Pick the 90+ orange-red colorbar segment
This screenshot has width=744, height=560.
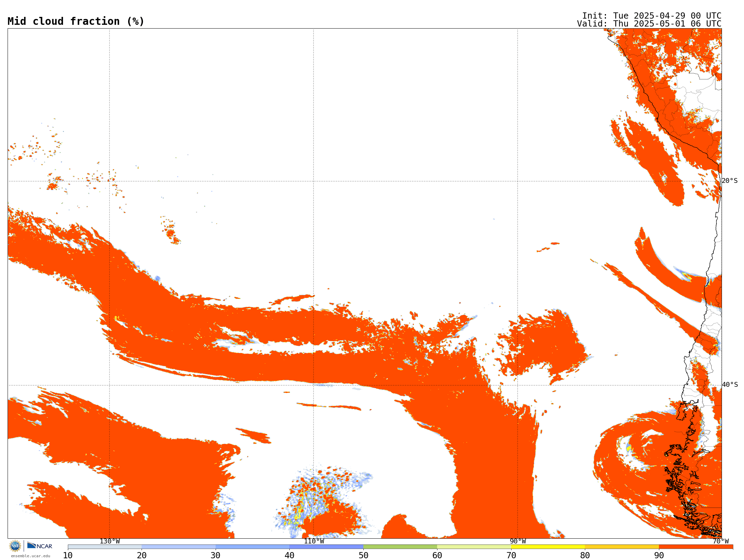click(x=696, y=547)
